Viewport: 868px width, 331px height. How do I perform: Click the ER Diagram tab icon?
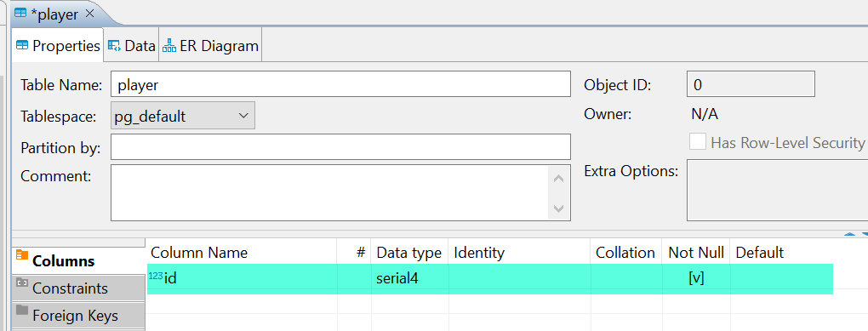coord(168,45)
